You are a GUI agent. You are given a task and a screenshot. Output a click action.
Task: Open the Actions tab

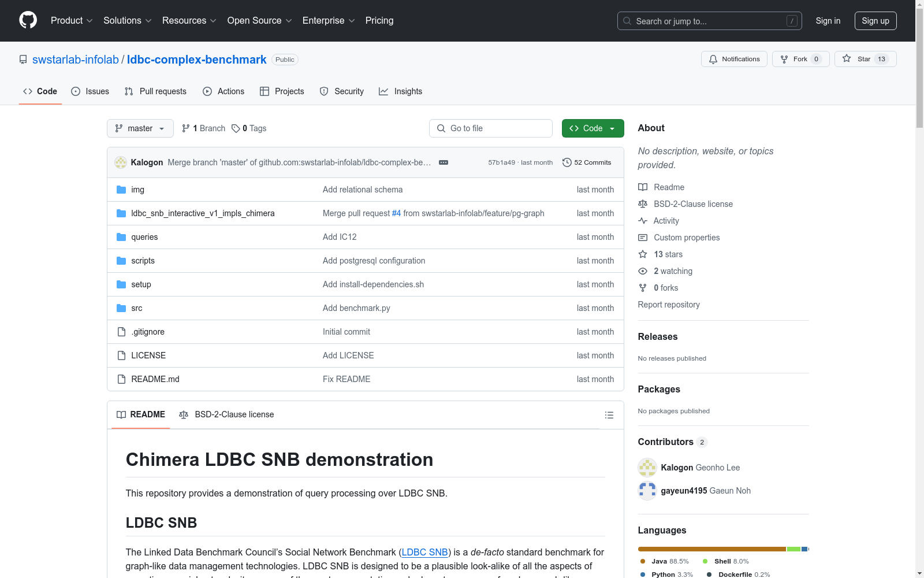click(223, 91)
